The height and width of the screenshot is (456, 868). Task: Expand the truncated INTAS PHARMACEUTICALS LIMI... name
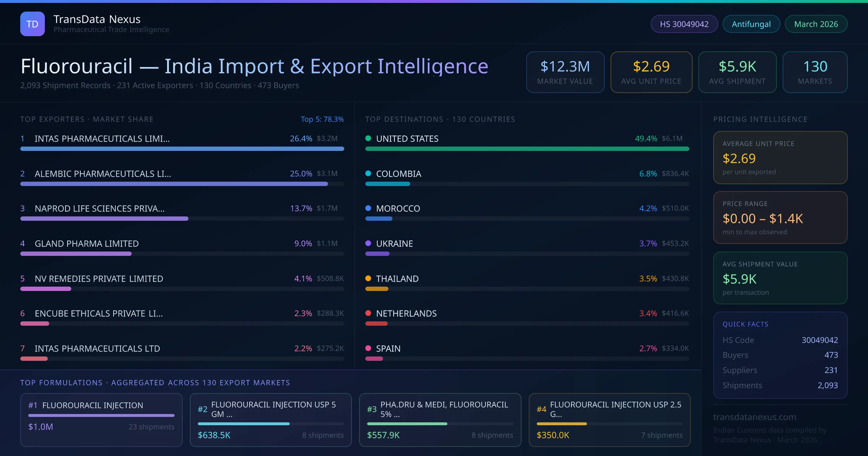tap(102, 138)
